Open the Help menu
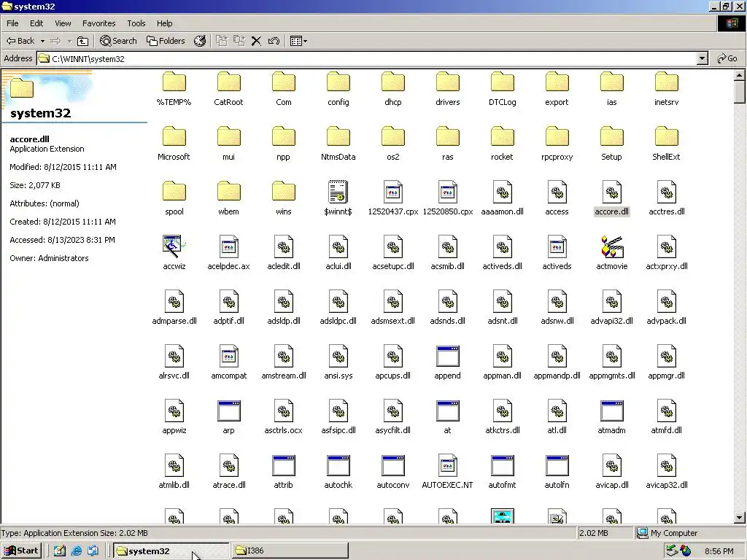747x560 pixels. 164,23
